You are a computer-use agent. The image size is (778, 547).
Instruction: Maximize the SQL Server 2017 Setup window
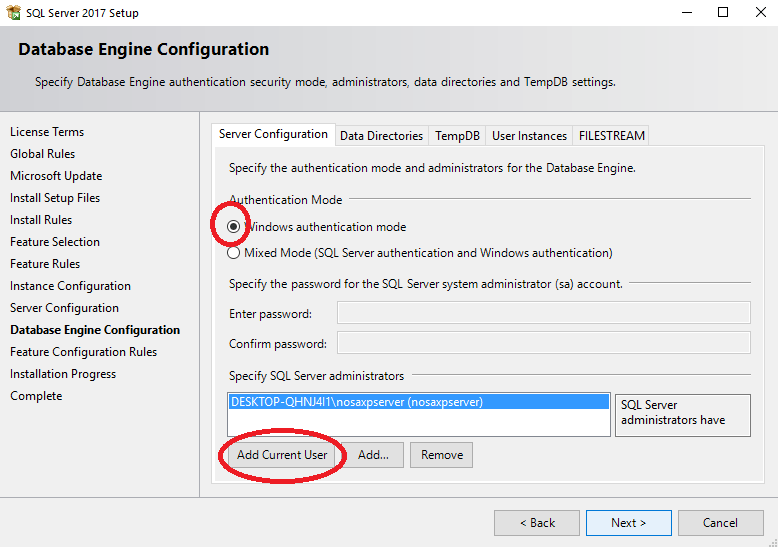click(723, 12)
